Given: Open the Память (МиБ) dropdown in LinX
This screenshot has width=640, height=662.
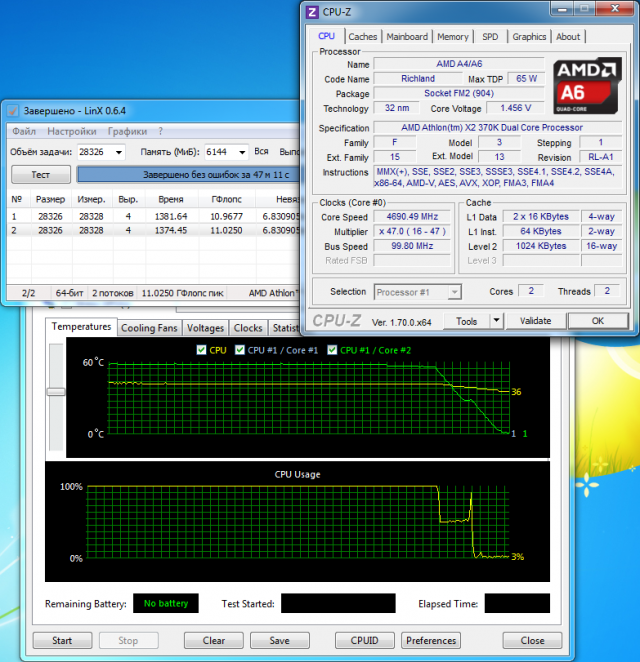Looking at the screenshot, I should point(242,152).
